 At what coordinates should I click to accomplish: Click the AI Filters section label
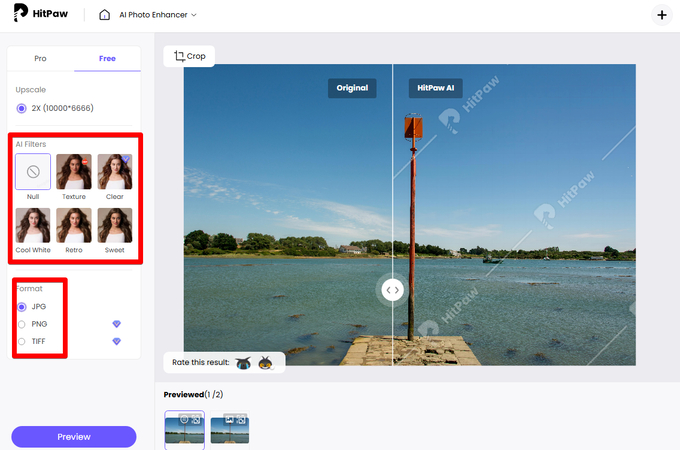click(31, 144)
